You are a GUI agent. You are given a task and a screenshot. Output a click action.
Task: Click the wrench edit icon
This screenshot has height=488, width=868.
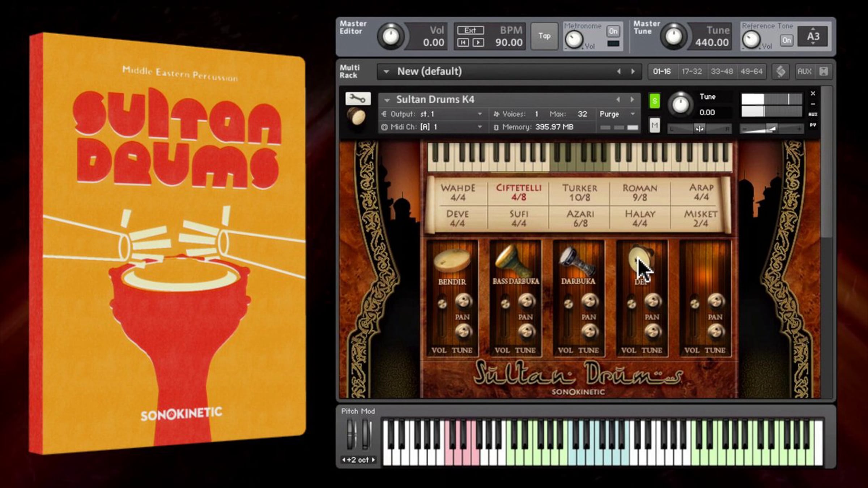(358, 98)
